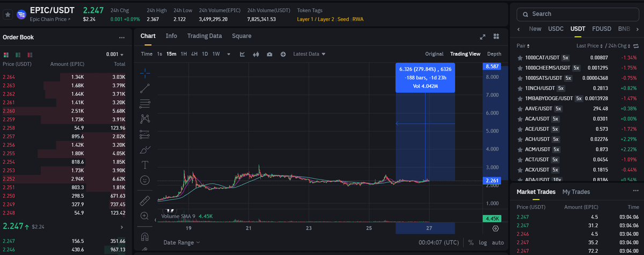This screenshot has height=255, width=644.
Task: Open chart settings gear icon
Action: 495,228
